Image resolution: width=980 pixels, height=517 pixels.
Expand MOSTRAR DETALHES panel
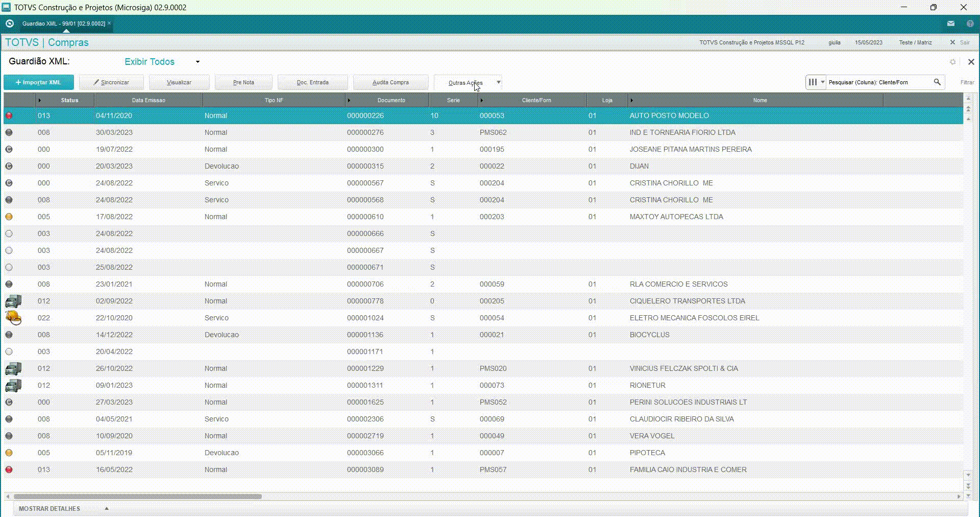107,508
